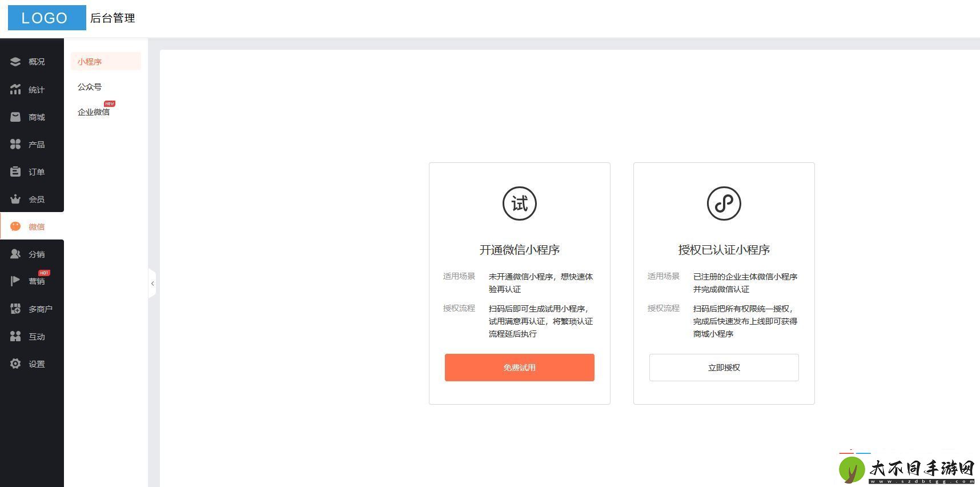The image size is (980, 487).
Task: Select 订单 in the sidebar
Action: click(x=37, y=172)
